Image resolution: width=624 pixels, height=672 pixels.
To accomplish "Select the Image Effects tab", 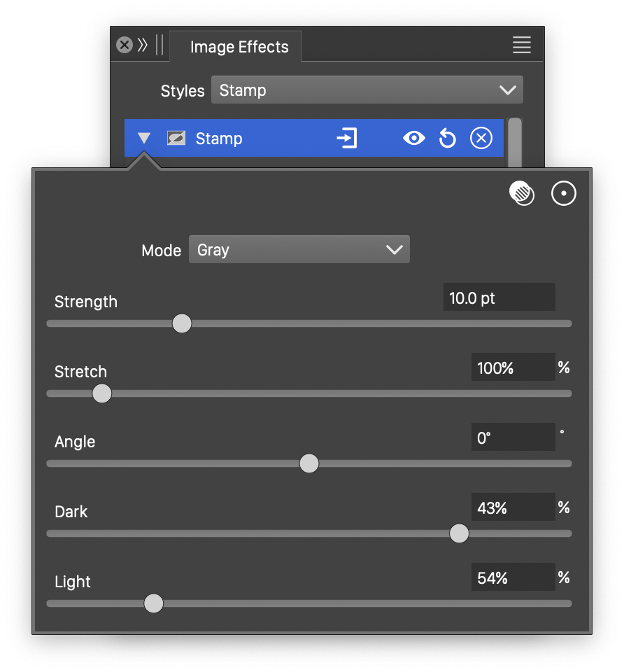I will coord(239,47).
